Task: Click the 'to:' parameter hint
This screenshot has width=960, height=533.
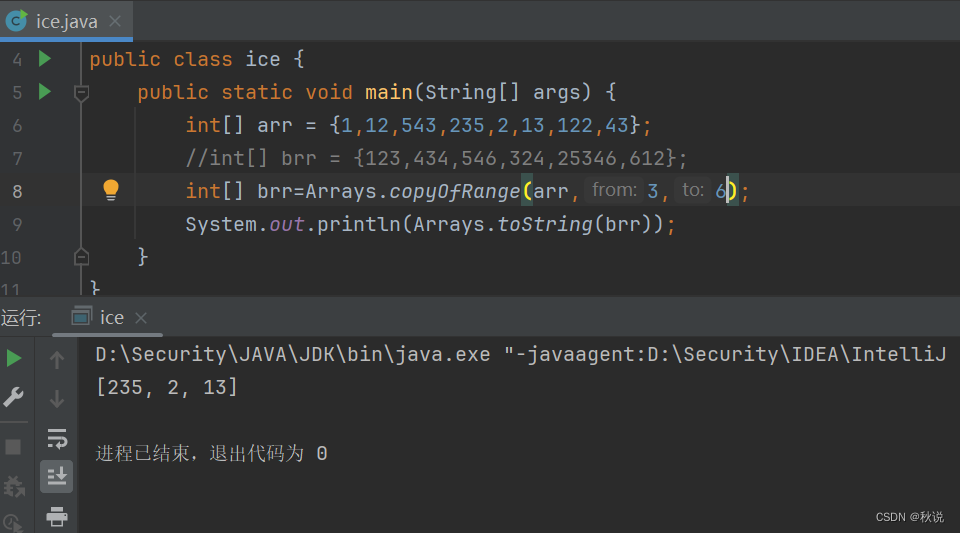Action: [693, 190]
